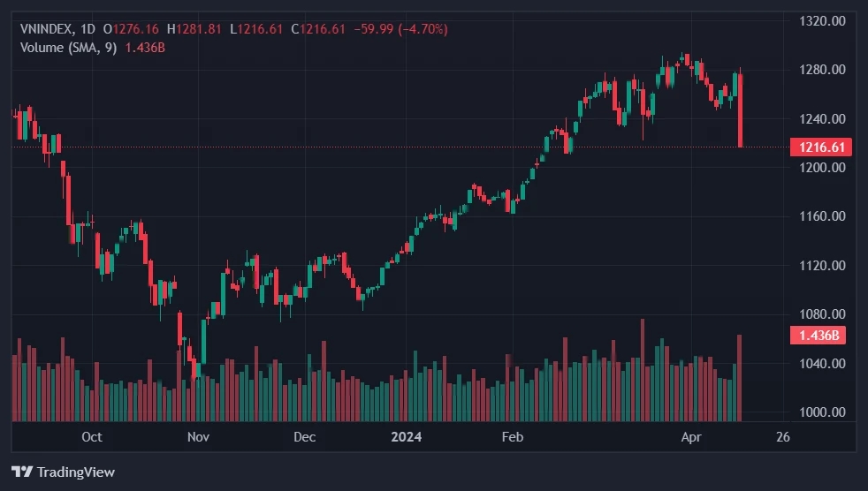
Task: Click the -59.99 (-4.70%) change value
Action: click(400, 29)
